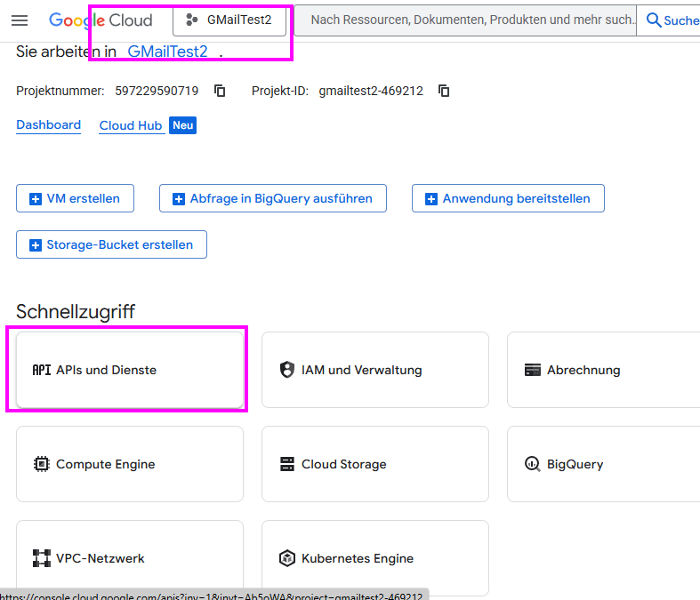700x600 pixels.
Task: Open the IAM und Verwaltung card
Action: click(x=375, y=370)
